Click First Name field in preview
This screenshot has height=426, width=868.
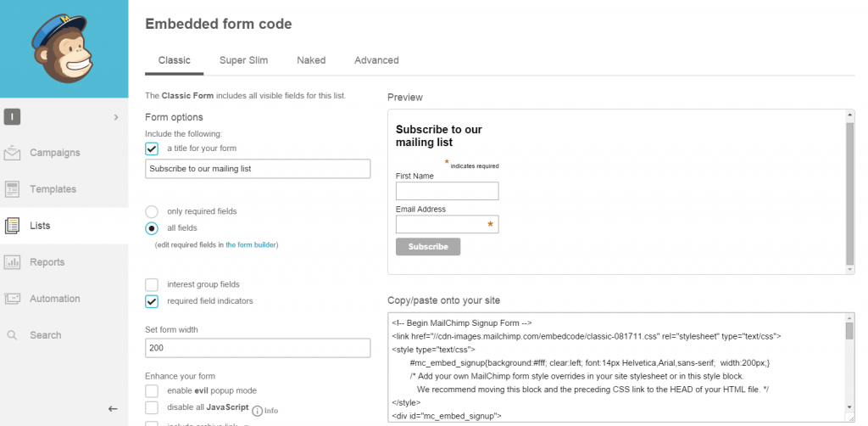tap(448, 191)
